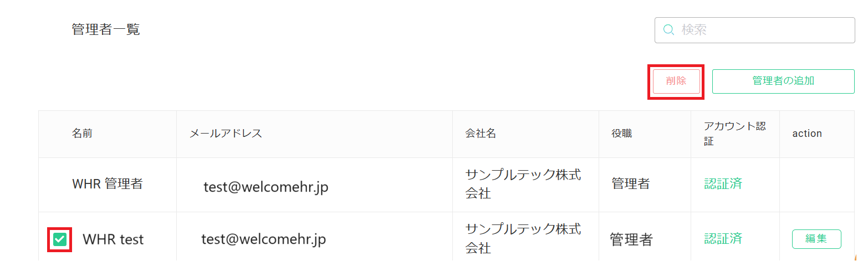Focus the 検索 search input field
Viewport: 868px width, 276px height.
(755, 30)
